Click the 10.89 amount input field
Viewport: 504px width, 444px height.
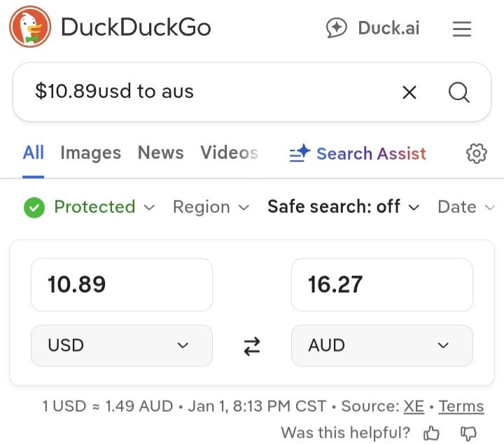(x=121, y=284)
